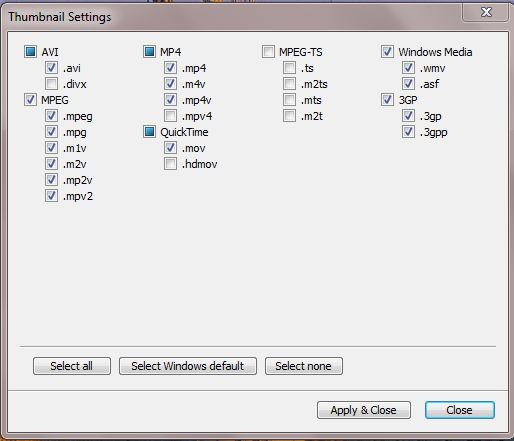514x441 pixels.
Task: Click the Apply & Close button
Action: click(364, 410)
